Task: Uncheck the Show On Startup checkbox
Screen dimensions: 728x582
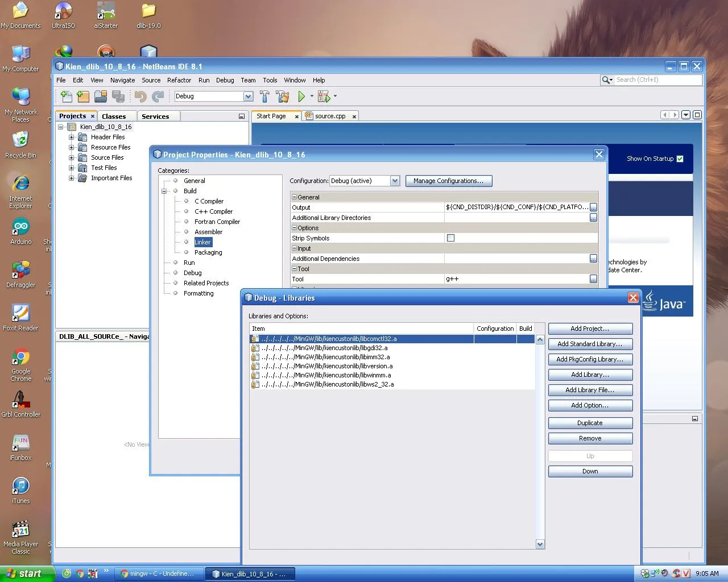Action: coord(680,159)
